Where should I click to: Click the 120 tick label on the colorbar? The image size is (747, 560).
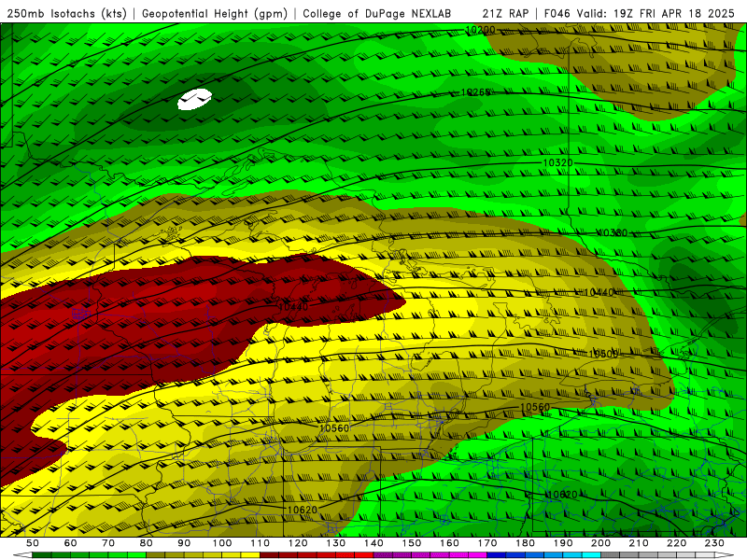[298, 543]
